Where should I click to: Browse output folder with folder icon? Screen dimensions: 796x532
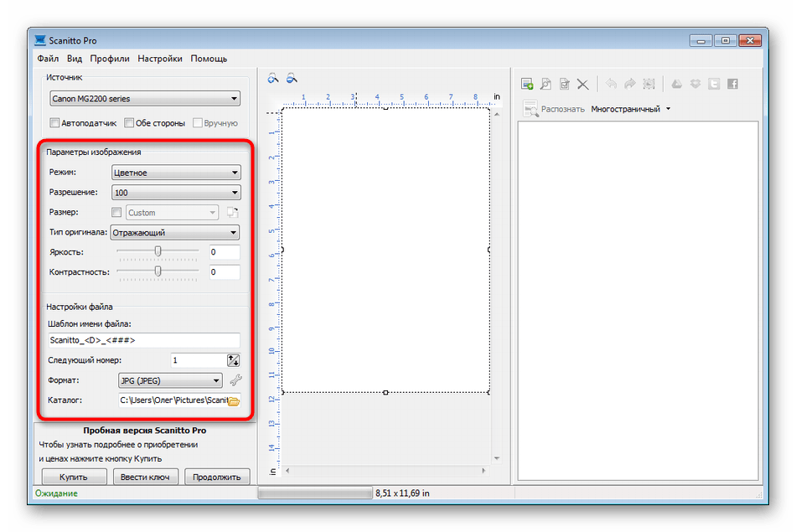234,401
